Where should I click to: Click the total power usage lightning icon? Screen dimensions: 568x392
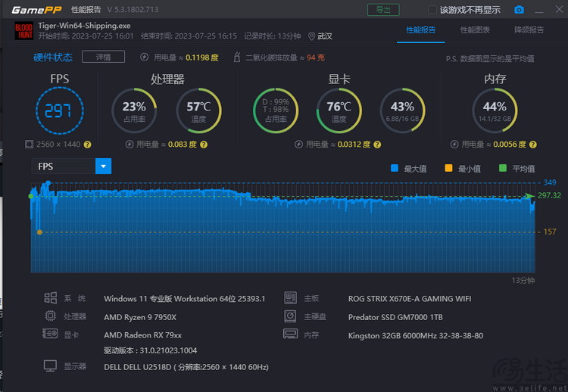point(144,58)
